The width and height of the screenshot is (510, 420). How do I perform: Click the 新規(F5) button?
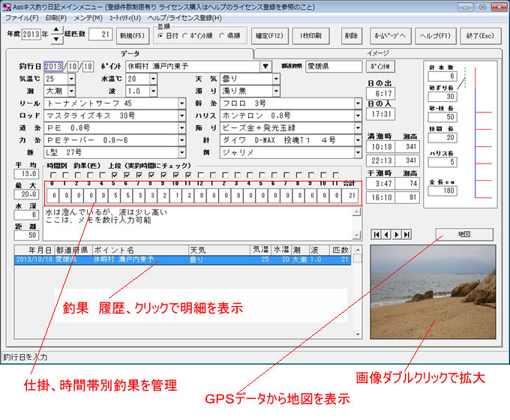(131, 35)
